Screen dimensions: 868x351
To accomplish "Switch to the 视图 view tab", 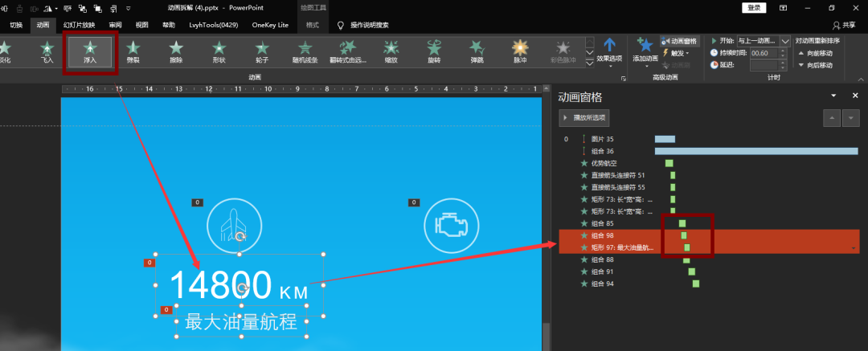I will pos(142,25).
